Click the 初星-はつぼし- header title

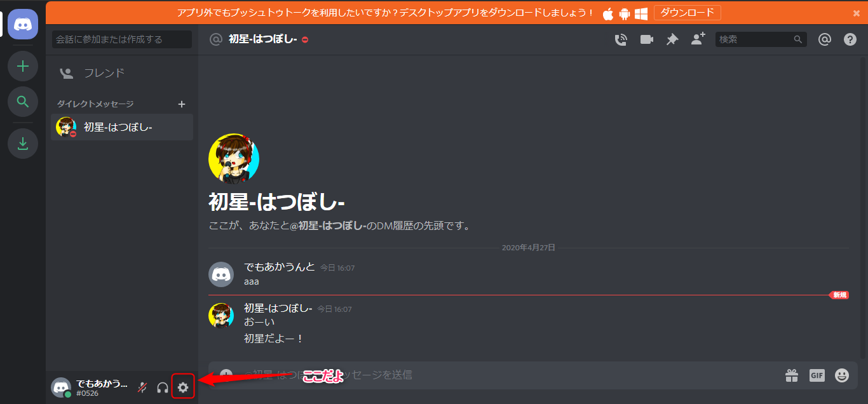(263, 39)
